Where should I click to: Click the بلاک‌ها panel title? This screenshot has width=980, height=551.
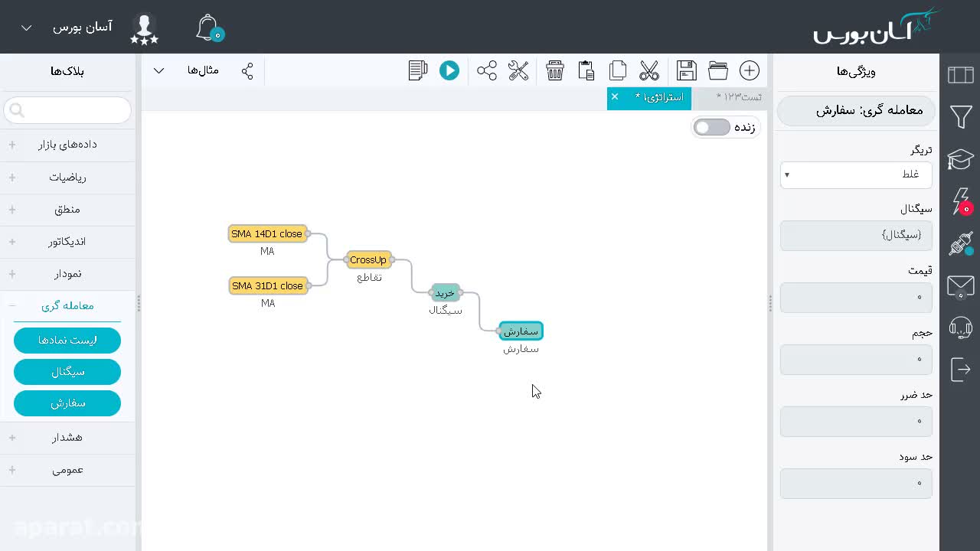coord(67,71)
